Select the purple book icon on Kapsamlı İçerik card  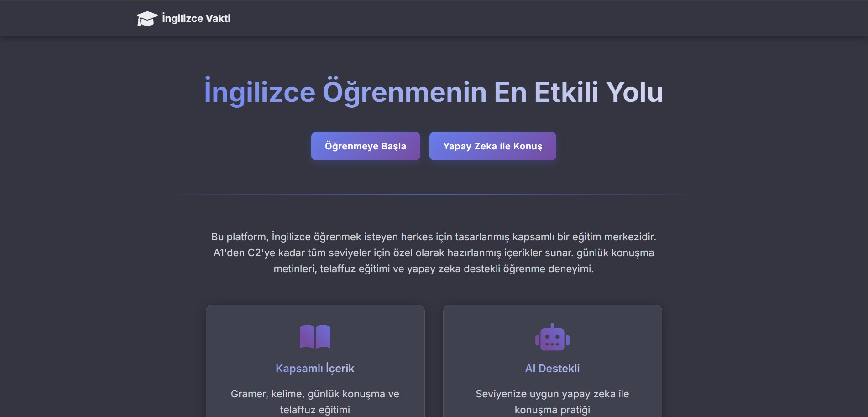[315, 337]
